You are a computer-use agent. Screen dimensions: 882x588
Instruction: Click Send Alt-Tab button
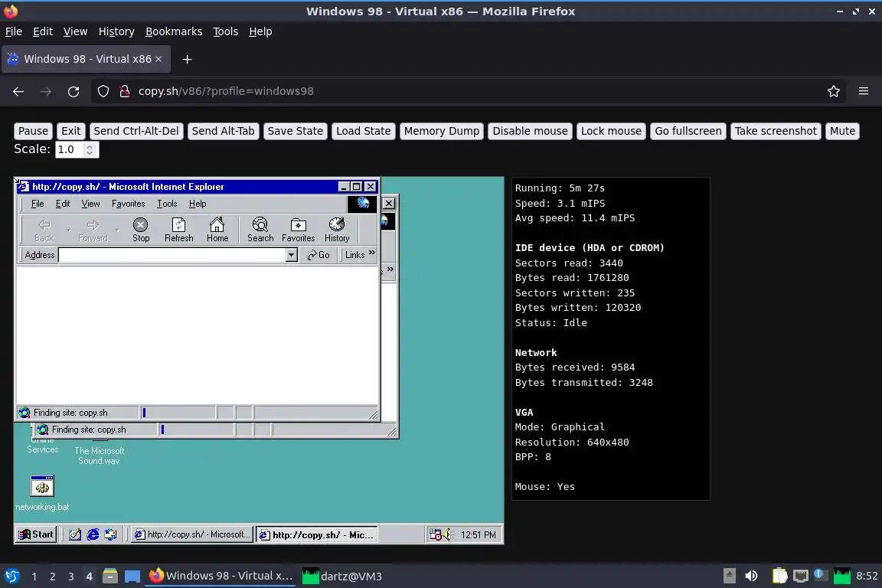224,131
